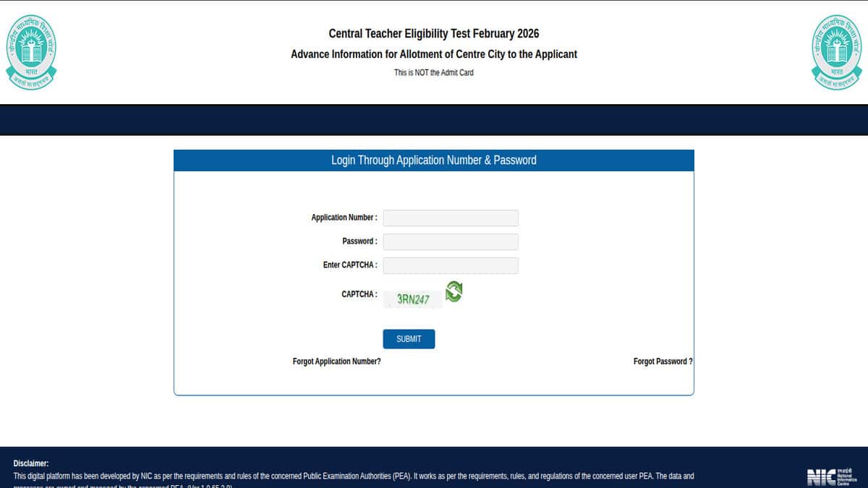This screenshot has height=488, width=868.
Task: Click the Advance Information for Allotment subtitle
Action: pyautogui.click(x=433, y=54)
